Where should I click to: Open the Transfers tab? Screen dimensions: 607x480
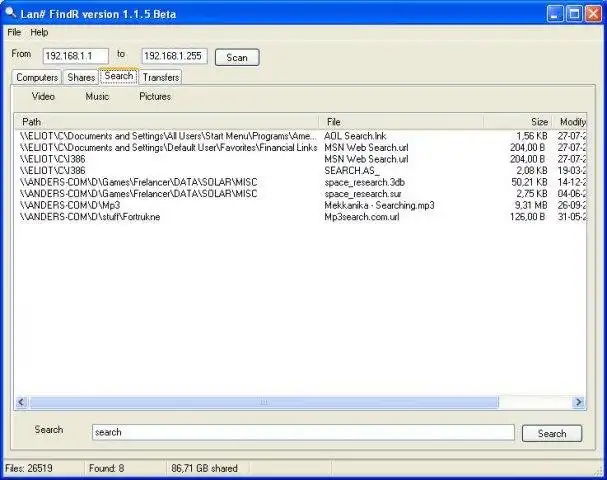[x=161, y=77]
